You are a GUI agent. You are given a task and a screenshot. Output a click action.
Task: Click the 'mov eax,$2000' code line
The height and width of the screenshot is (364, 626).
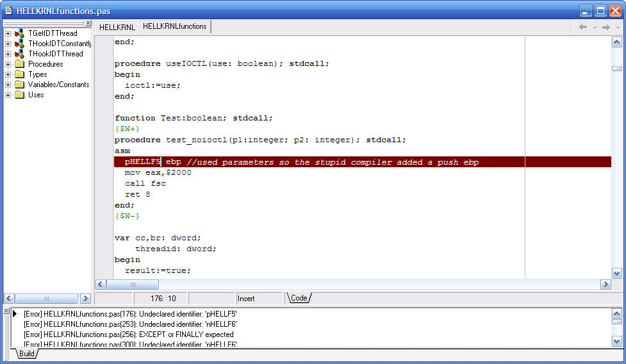click(158, 172)
